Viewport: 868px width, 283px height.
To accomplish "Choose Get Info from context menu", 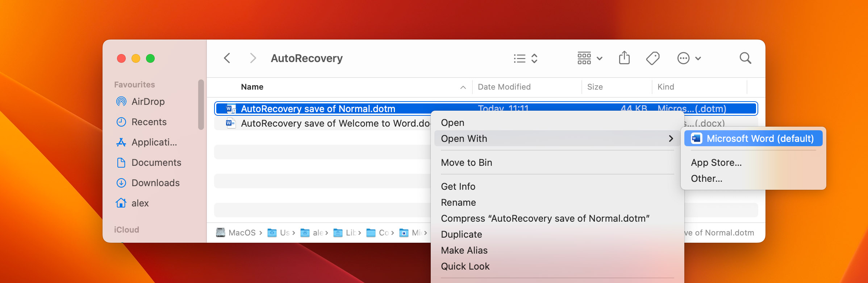I will (557, 186).
